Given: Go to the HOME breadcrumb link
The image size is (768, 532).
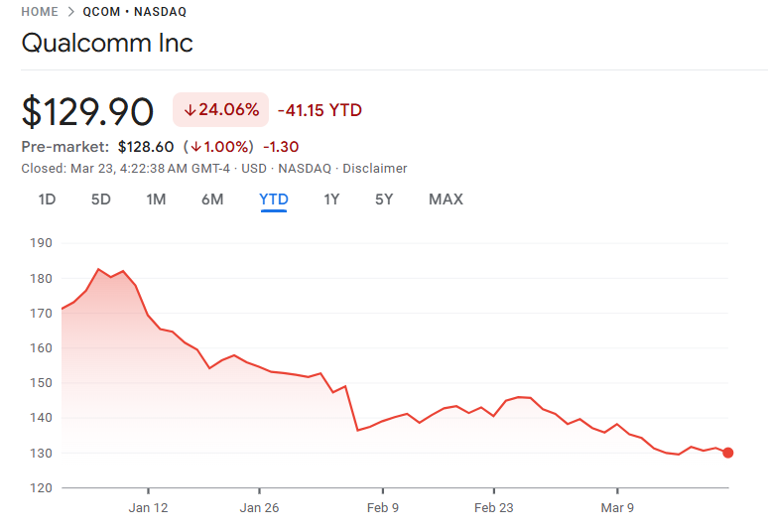Looking at the screenshot, I should click(39, 12).
